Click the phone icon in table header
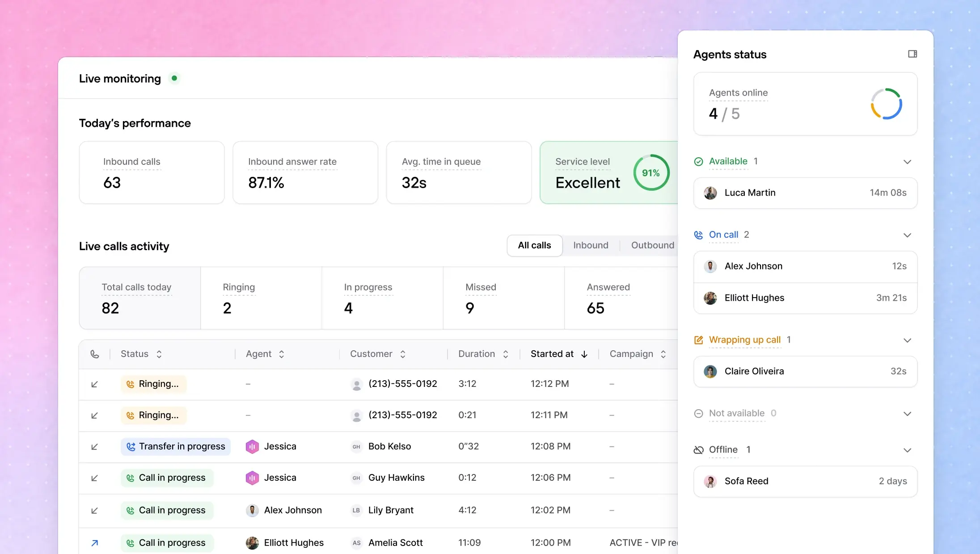Screen dimensions: 980x554 [x=95, y=354]
